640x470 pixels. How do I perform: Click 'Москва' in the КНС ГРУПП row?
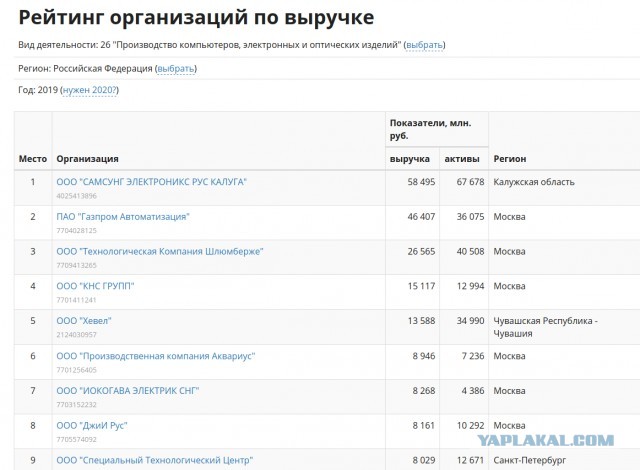[x=509, y=286]
